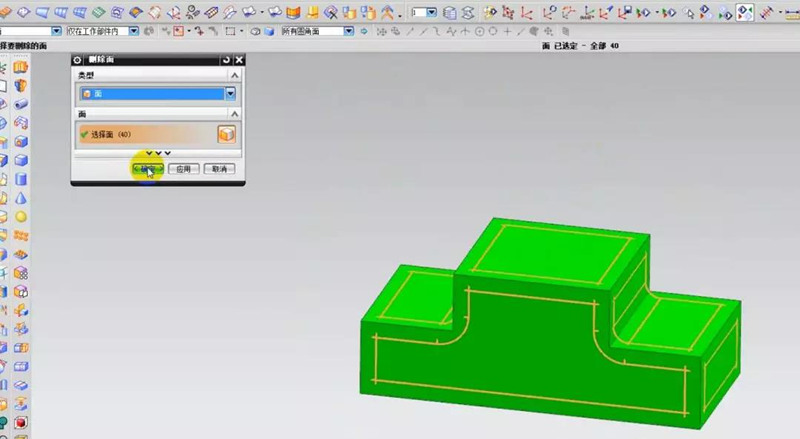800x439 pixels.
Task: Close the Delete Face dialog
Action: tap(238, 60)
